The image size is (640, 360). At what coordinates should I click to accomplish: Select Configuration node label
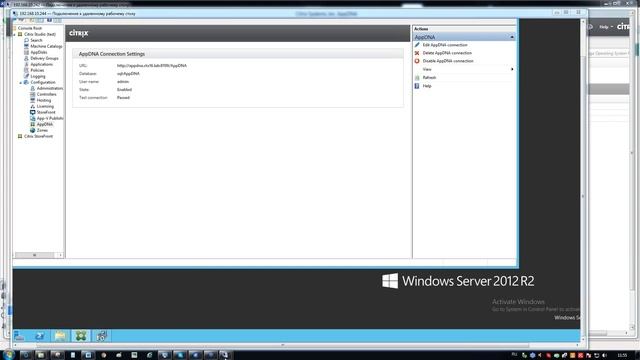43,82
